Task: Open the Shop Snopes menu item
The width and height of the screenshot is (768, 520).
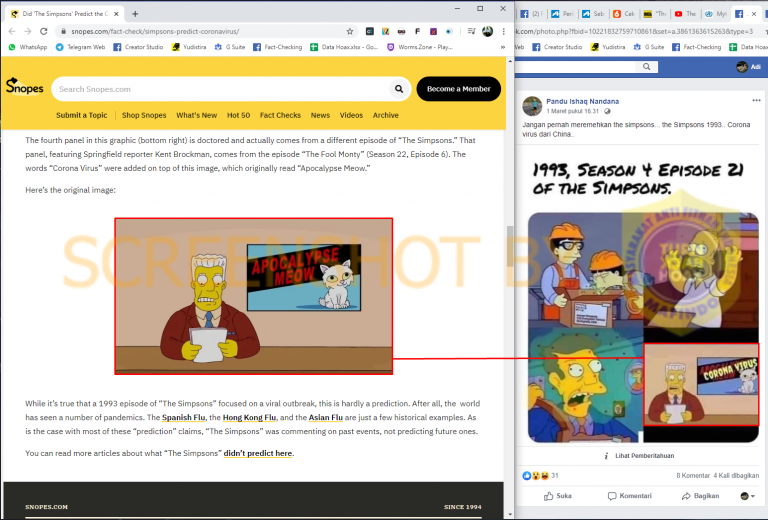Action: pyautogui.click(x=144, y=115)
